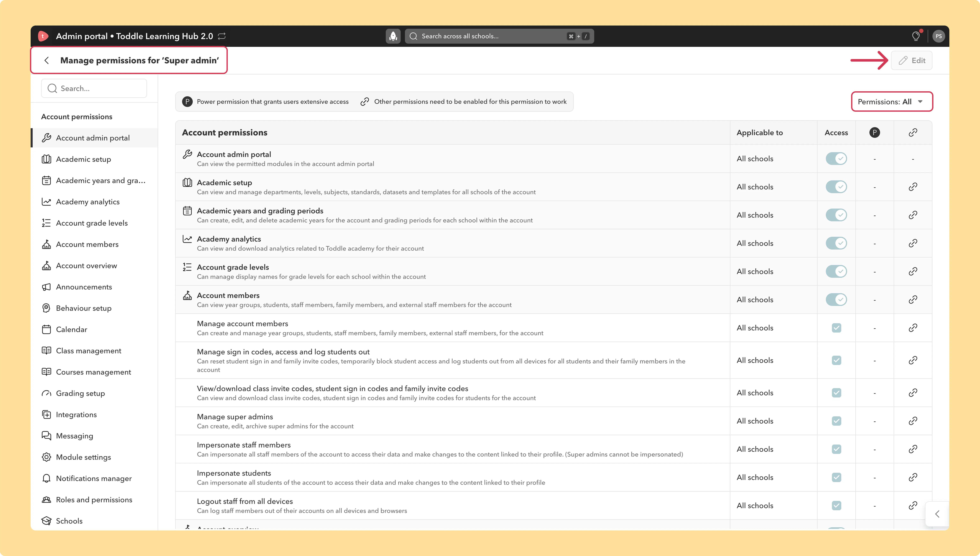Toggle Account members access switch

point(836,300)
